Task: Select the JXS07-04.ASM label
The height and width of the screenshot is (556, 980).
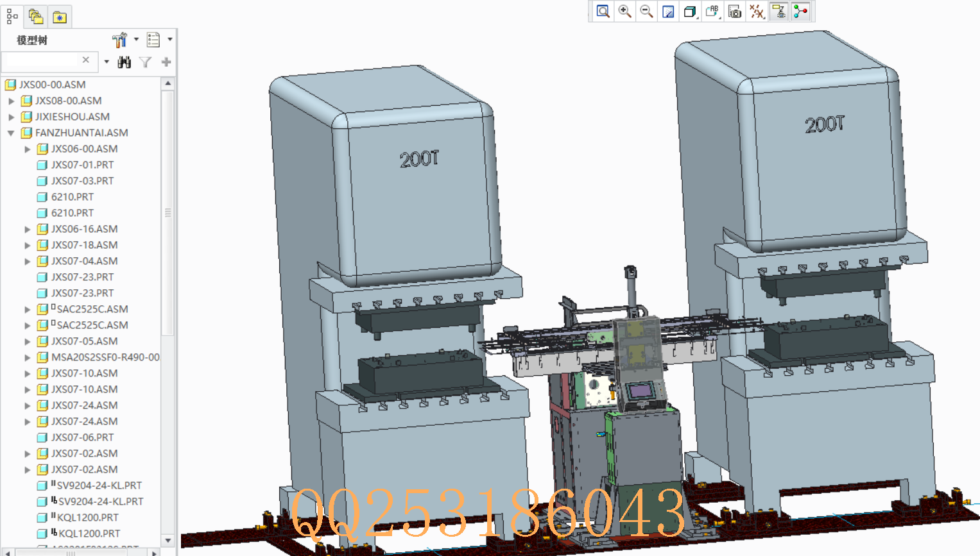Action: coord(84,261)
